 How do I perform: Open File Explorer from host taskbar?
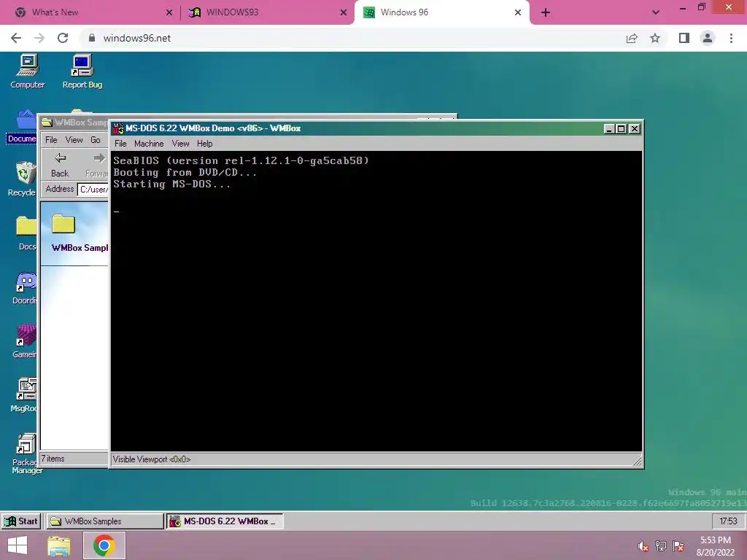click(59, 545)
